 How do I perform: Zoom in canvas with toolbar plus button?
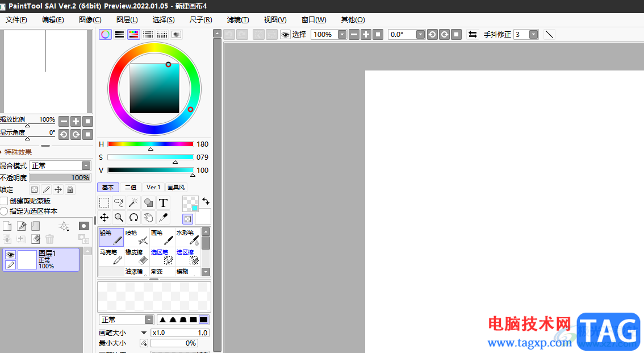[x=366, y=35]
